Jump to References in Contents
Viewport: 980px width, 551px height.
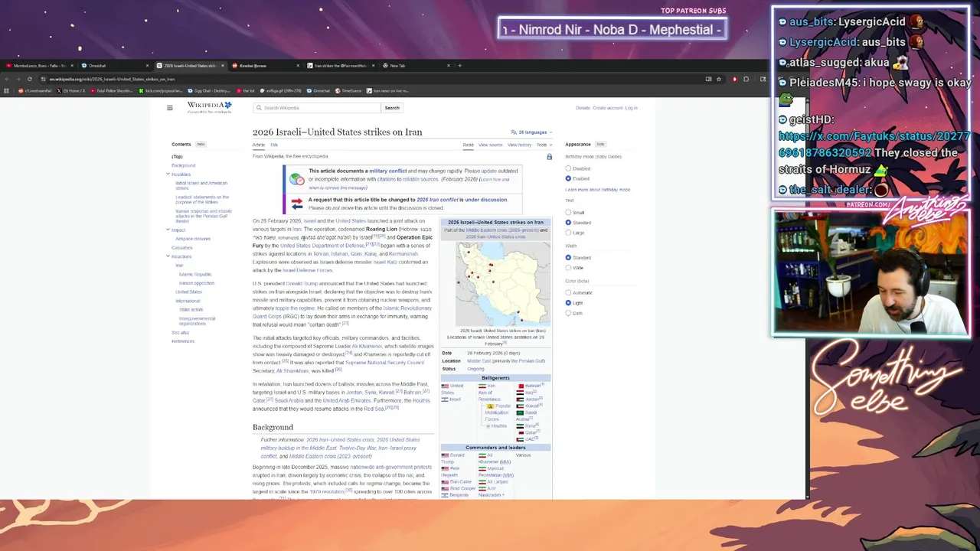pyautogui.click(x=183, y=341)
